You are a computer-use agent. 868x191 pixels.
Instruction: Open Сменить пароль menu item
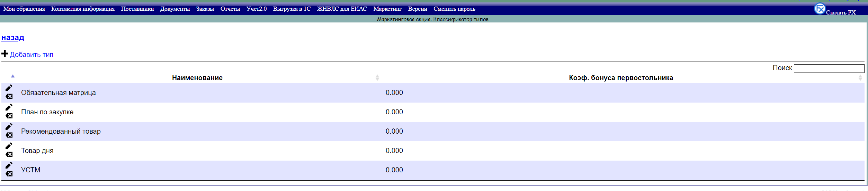pos(454,9)
